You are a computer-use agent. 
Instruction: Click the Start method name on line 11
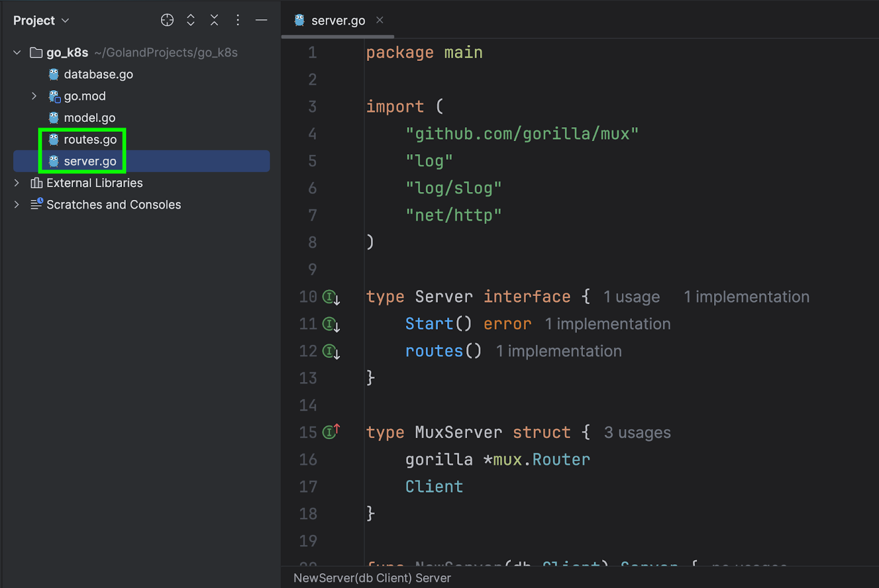(x=429, y=324)
